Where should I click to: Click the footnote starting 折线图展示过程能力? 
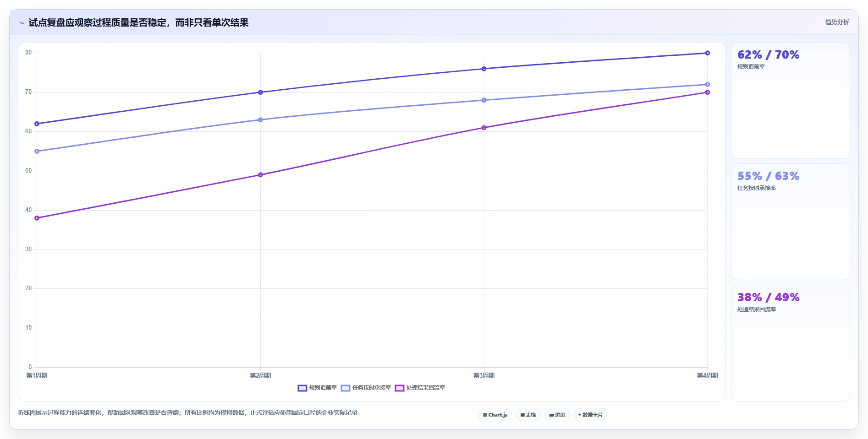189,412
